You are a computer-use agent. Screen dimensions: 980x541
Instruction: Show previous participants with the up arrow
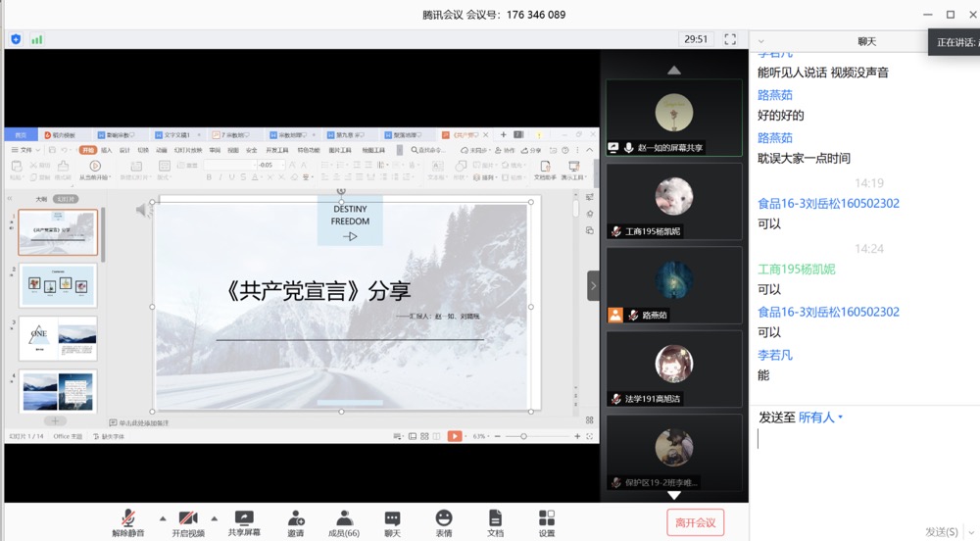click(674, 71)
